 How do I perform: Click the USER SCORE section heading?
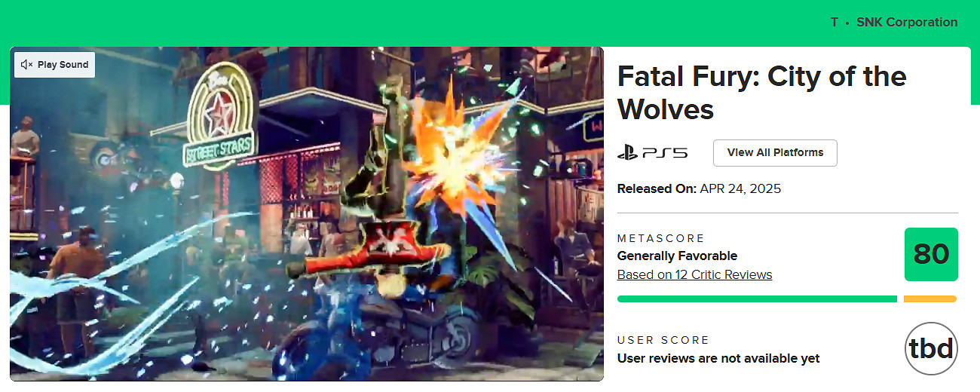[663, 341]
